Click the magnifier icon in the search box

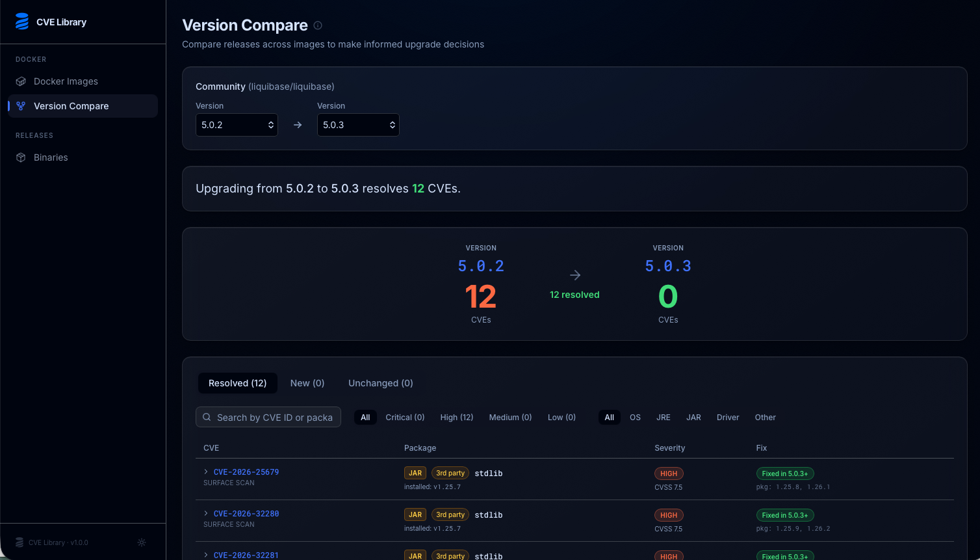[207, 418]
